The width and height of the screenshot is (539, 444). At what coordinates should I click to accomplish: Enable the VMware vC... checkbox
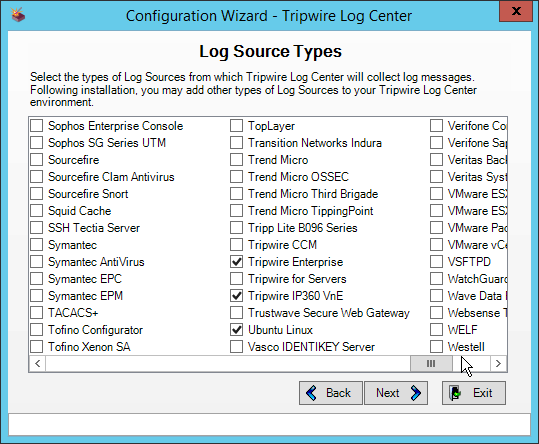pos(437,245)
